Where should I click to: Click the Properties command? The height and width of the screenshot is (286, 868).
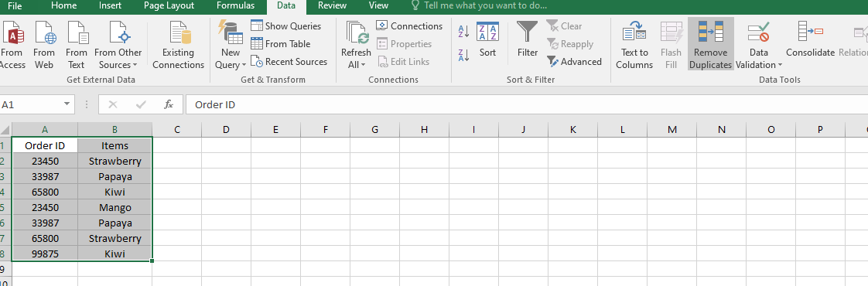(404, 44)
